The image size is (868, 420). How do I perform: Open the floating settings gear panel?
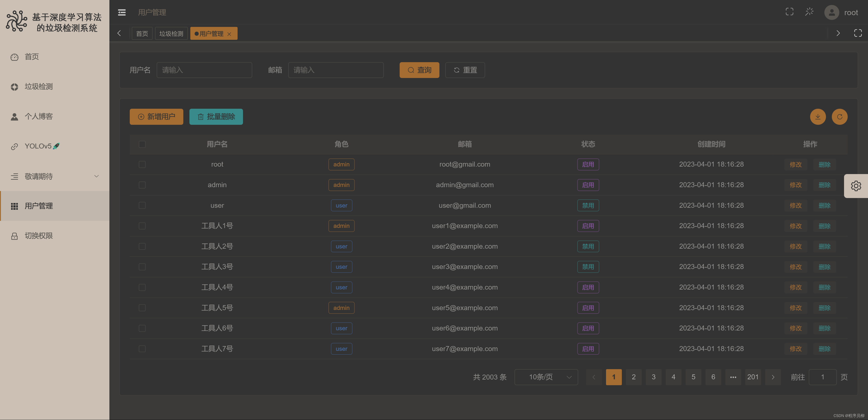(856, 186)
